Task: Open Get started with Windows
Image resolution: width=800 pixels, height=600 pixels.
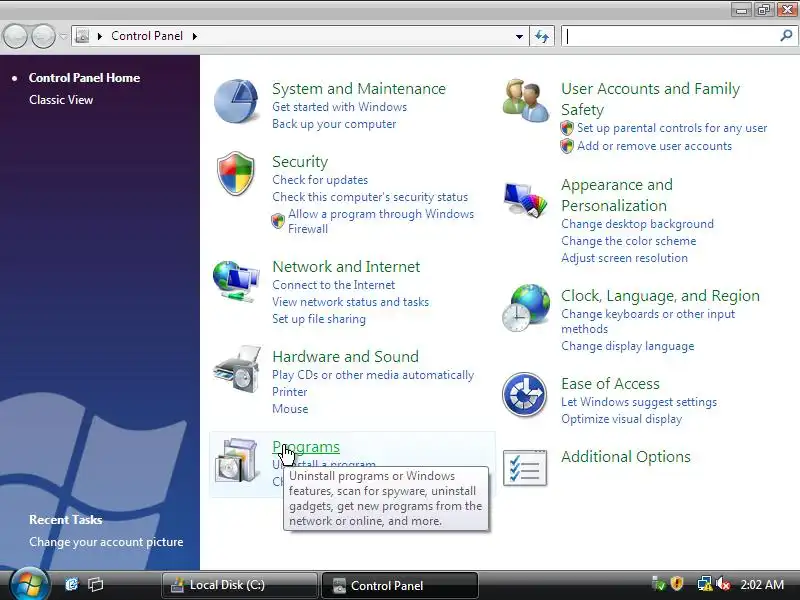Action: click(339, 107)
